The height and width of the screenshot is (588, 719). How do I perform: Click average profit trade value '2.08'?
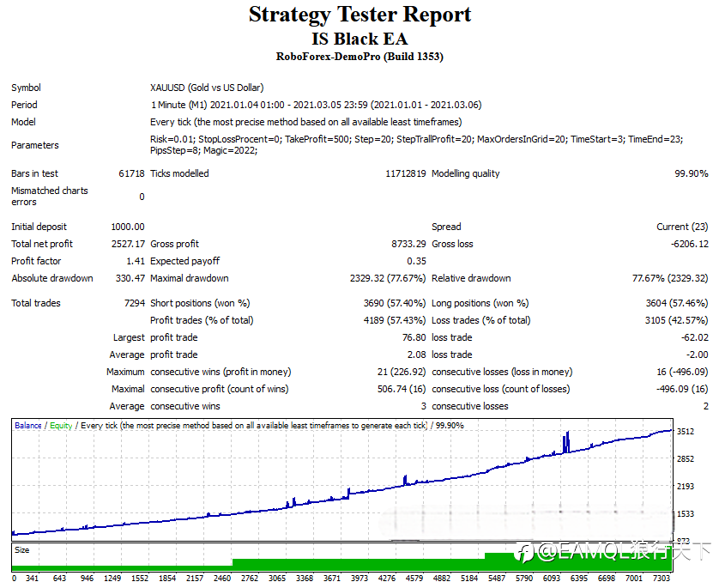click(416, 355)
